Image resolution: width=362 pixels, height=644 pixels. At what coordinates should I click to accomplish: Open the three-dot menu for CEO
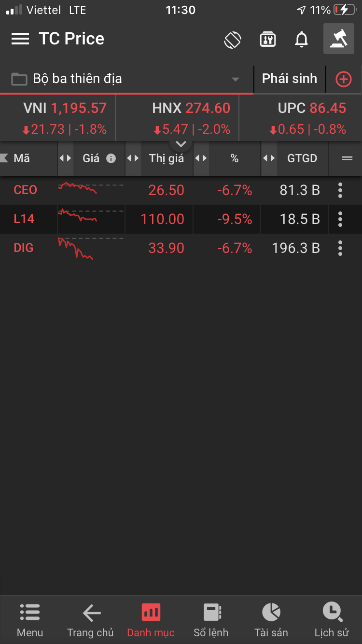coord(340,190)
